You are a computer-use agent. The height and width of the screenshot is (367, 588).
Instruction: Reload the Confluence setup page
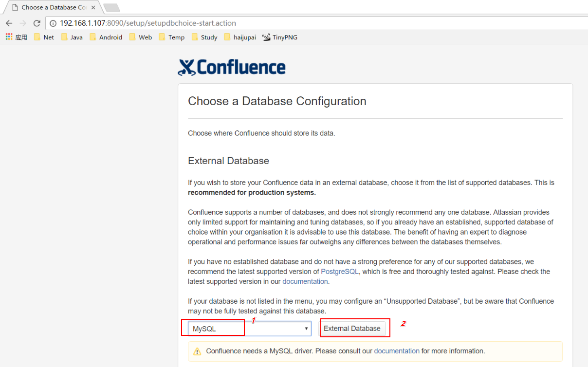(x=37, y=23)
